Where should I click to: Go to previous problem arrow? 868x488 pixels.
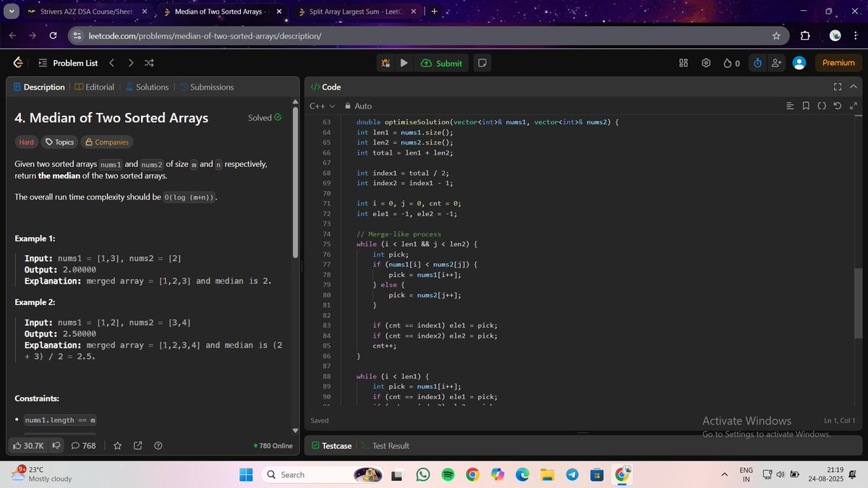tap(111, 63)
